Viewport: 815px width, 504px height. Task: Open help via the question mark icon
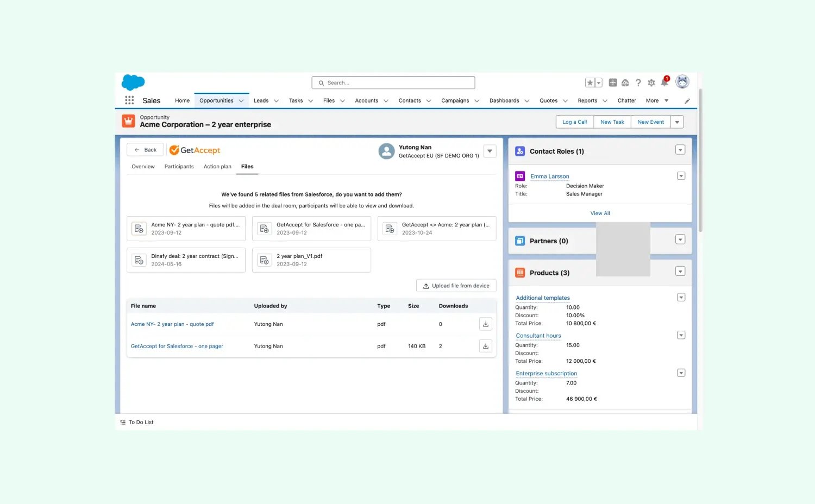[638, 82]
